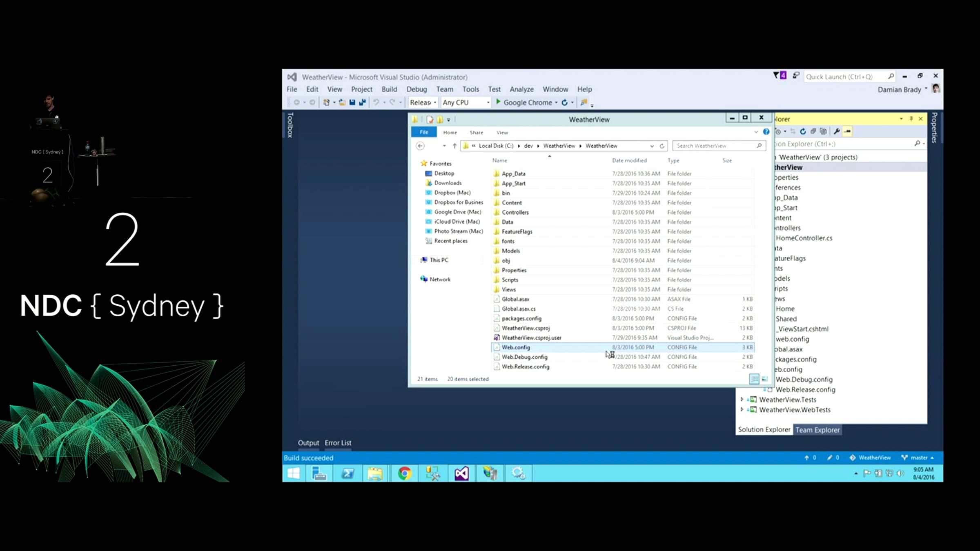
Task: Click the Redo arrow in Visual Studio toolbar
Action: [392, 102]
